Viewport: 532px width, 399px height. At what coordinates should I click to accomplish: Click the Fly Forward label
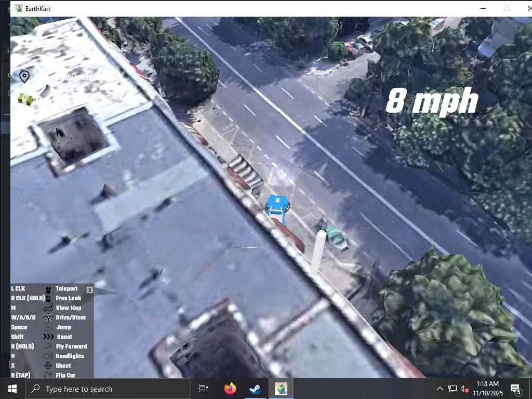tap(71, 347)
